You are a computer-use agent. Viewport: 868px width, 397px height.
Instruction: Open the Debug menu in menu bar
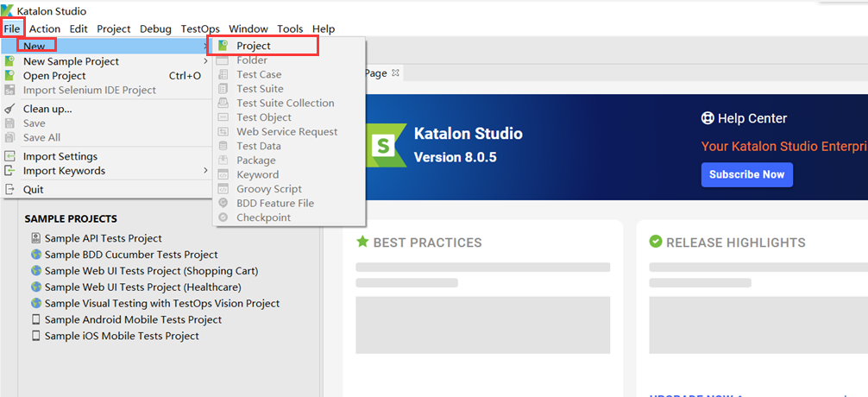coord(155,28)
